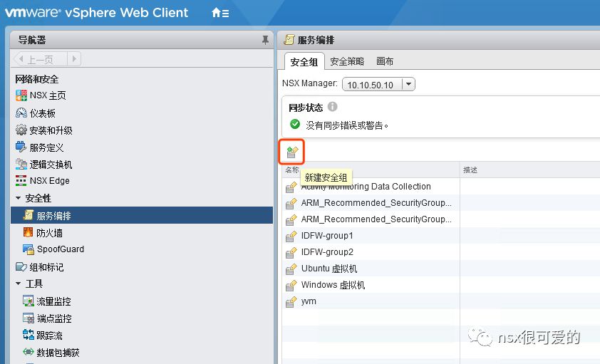Screen dimensions: 600x364
Task: Select the IDFW-group1 security group
Action: coord(441,236)
